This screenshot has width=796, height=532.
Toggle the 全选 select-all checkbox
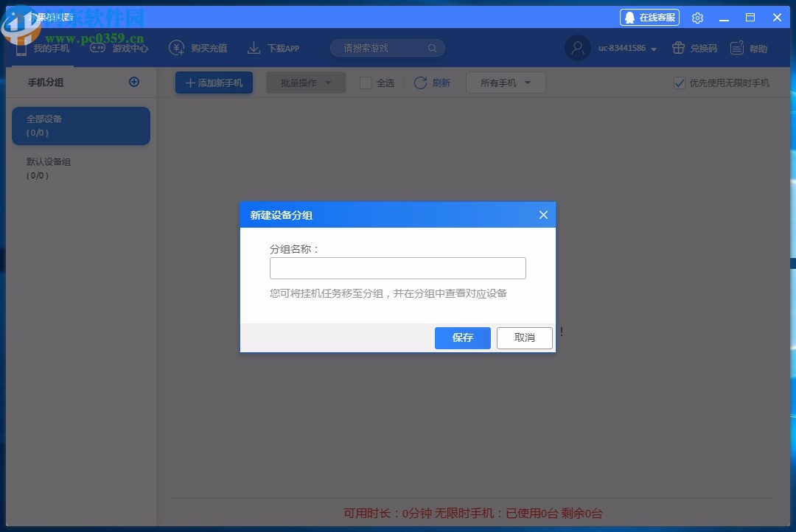(x=366, y=83)
